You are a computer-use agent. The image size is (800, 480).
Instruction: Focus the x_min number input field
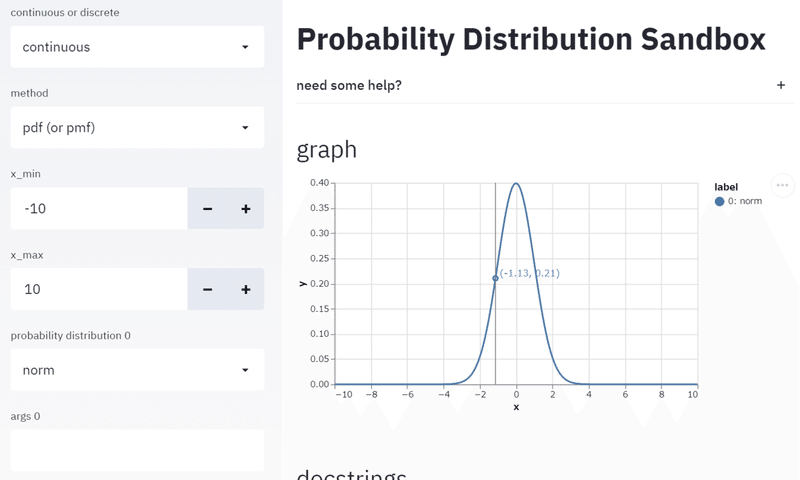(x=99, y=208)
